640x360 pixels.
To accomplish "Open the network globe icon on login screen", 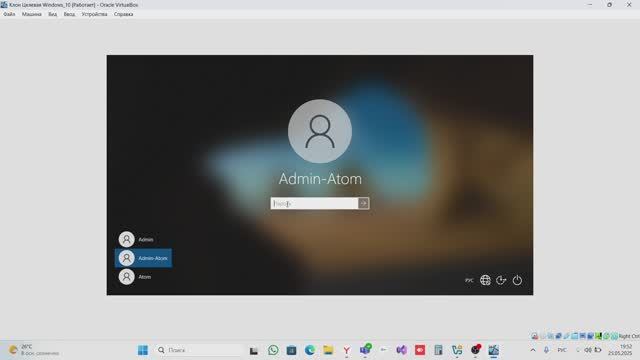I will tap(485, 280).
